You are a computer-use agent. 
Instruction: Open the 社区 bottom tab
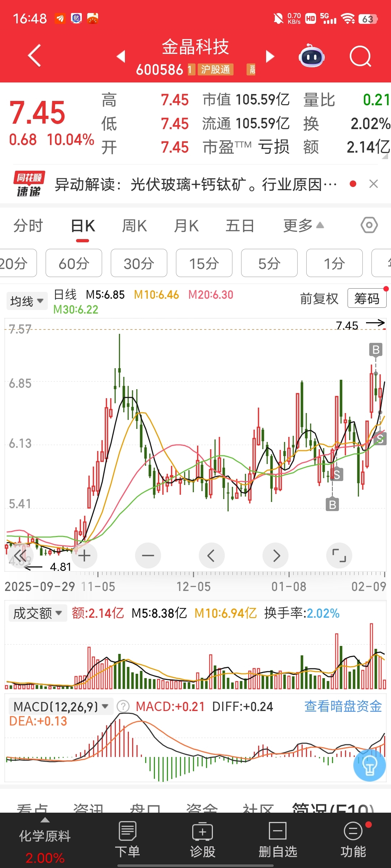tap(258, 808)
